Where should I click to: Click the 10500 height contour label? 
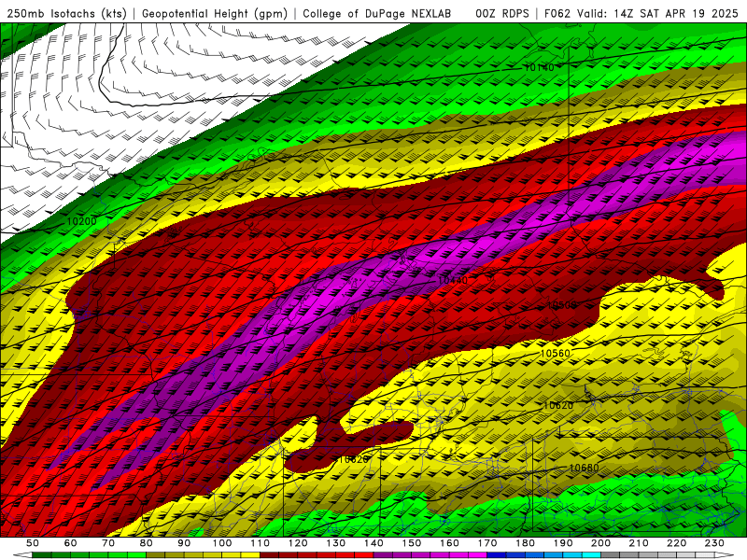[562, 305]
